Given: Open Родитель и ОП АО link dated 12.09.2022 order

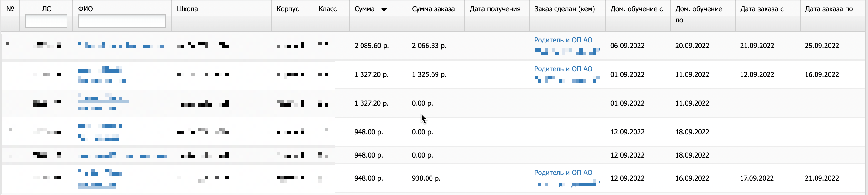Looking at the screenshot, I should click(563, 69).
